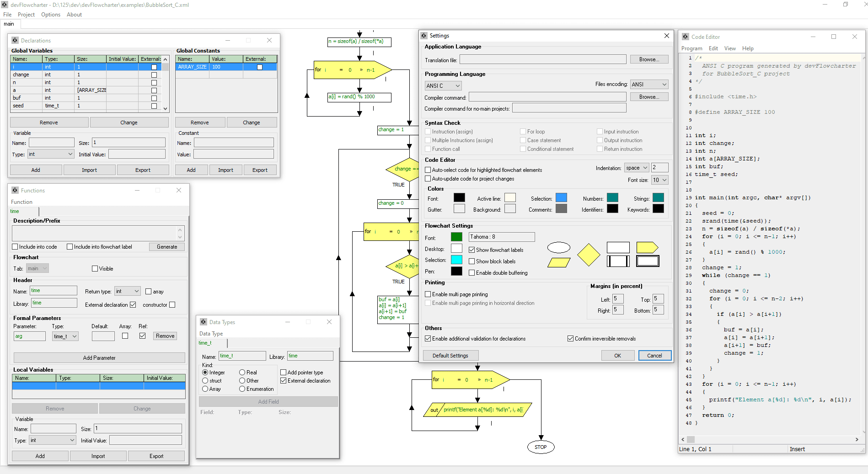Image resolution: width=868 pixels, height=474 pixels.
Task: Select the plain white rectangle shape icon
Action: point(618,248)
